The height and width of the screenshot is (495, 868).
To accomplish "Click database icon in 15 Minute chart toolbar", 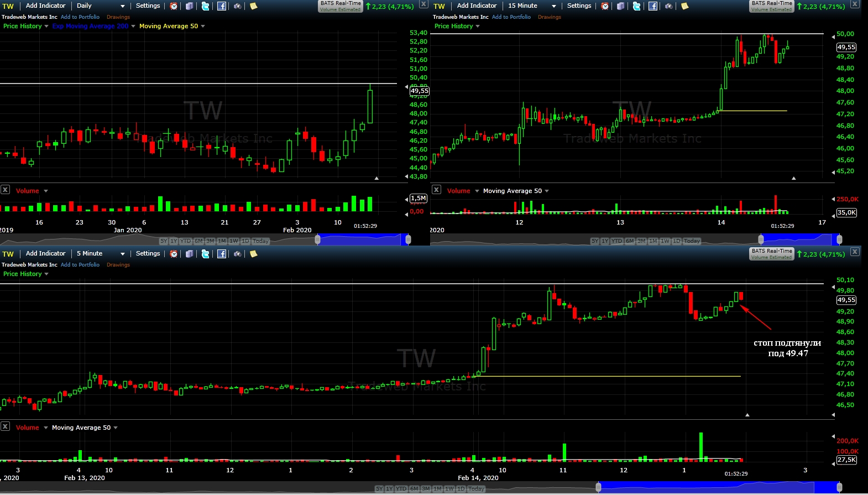I will coord(620,6).
